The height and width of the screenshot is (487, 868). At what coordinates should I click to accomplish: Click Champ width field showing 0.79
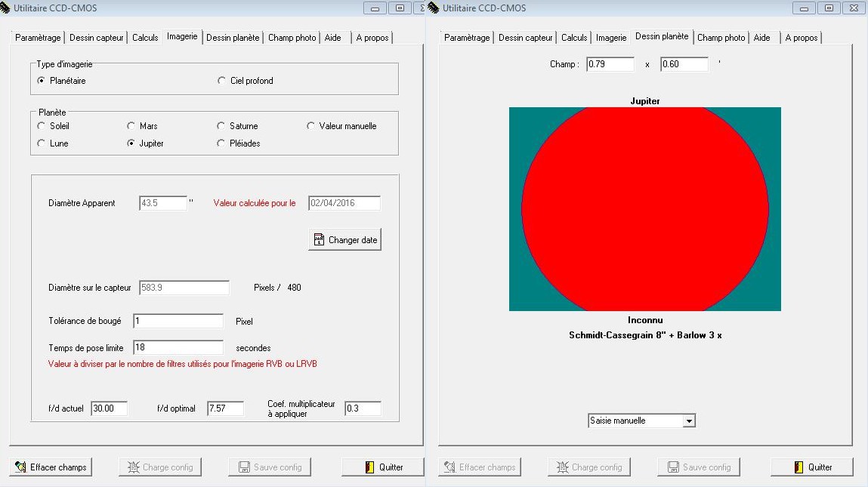[x=610, y=64]
